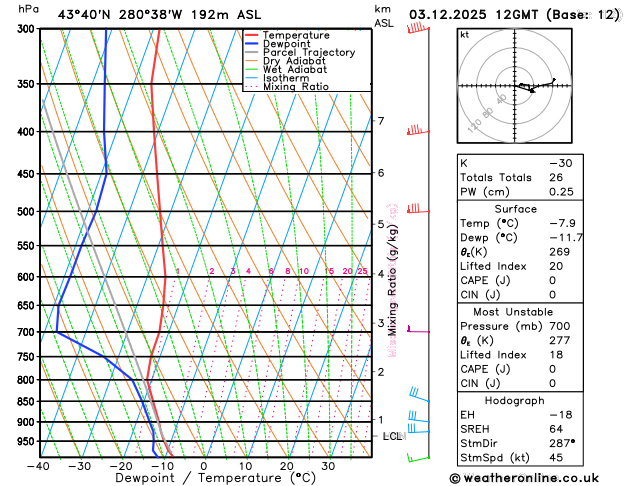Click the Hodograph section heading in the table
629x486 pixels.
coord(515,401)
